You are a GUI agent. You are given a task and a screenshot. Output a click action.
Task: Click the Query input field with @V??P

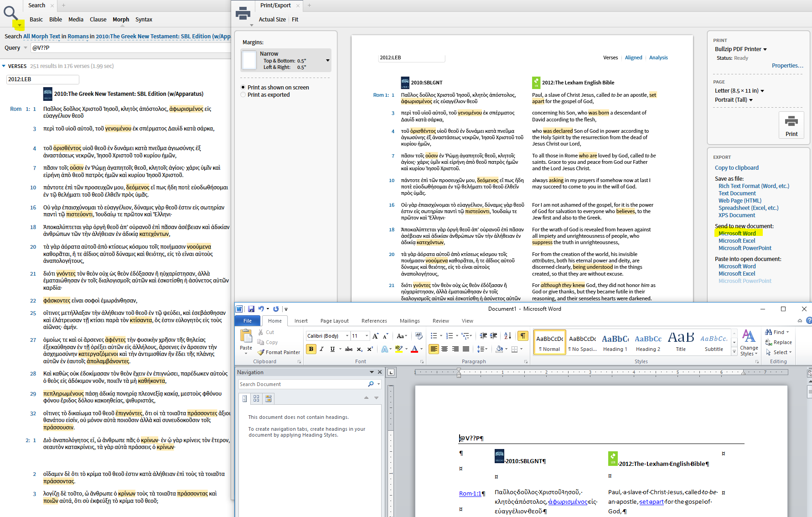[130, 47]
